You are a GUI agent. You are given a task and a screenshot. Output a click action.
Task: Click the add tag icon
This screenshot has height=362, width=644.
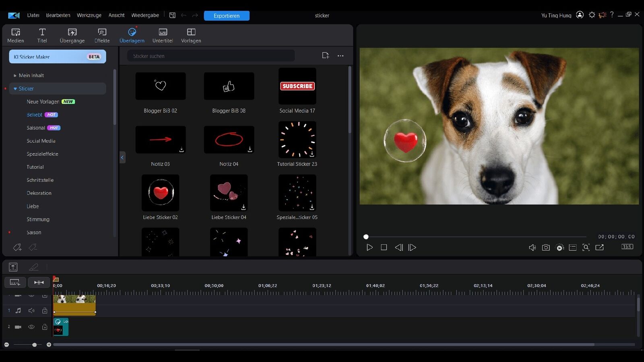point(17,247)
